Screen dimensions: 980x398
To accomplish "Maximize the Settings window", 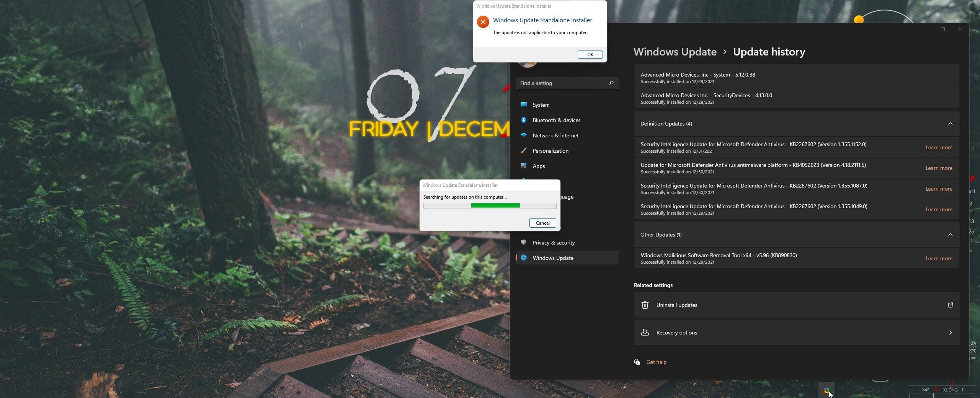I will pos(942,29).
